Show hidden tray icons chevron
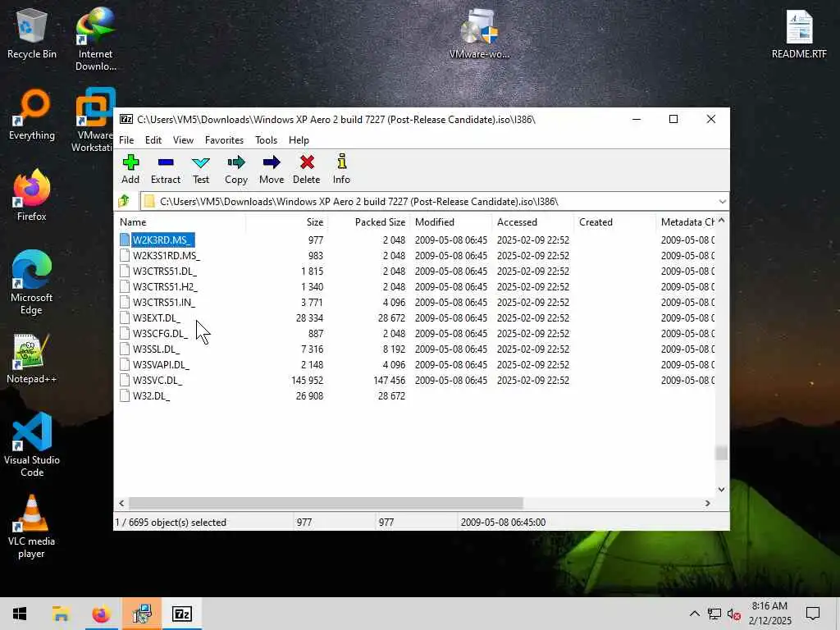Screen dimensions: 840x630 [694, 614]
